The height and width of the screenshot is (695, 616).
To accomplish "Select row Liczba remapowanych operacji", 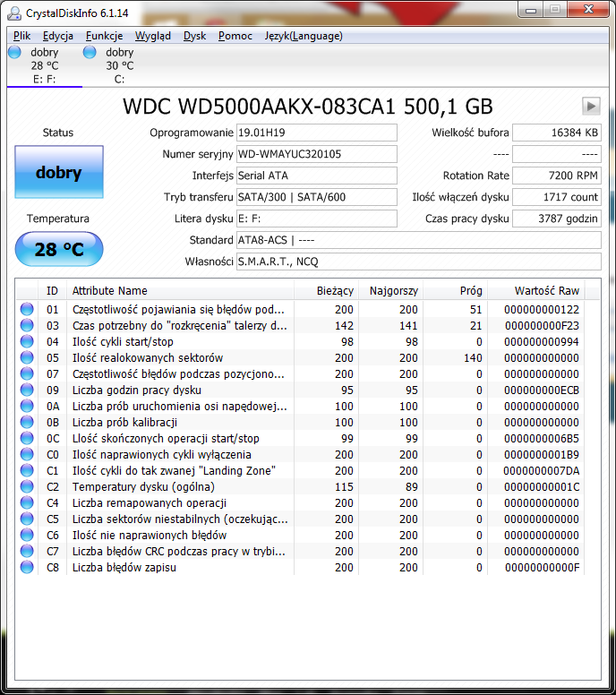I will coord(301,503).
